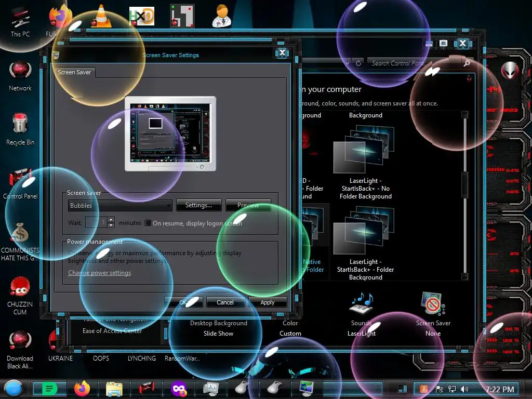Open the clock showing 7:22 PM
532x399 pixels.
pyautogui.click(x=499, y=389)
